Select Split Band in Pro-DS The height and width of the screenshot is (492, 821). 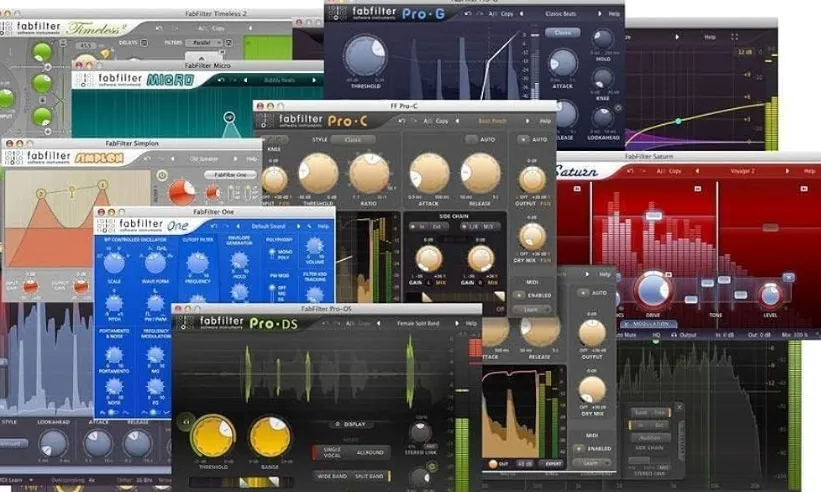[370, 476]
